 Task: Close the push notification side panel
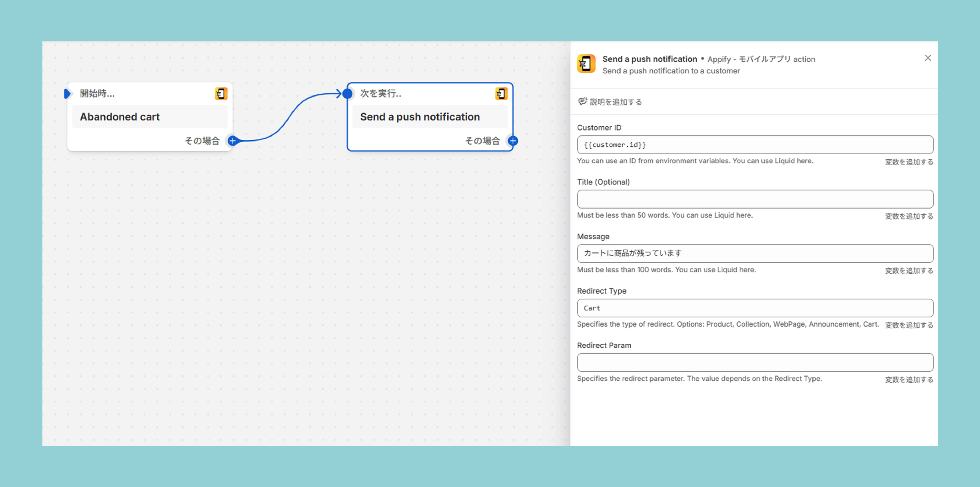[x=928, y=58]
